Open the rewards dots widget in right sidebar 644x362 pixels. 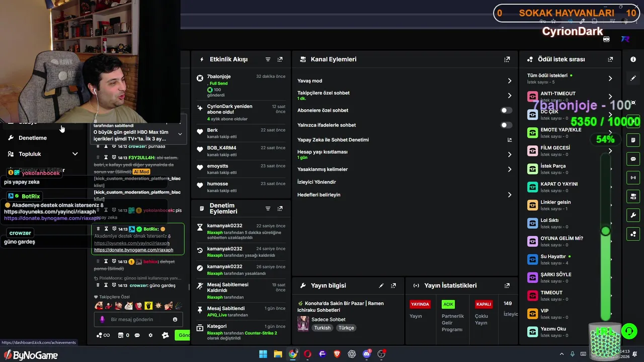click(633, 234)
